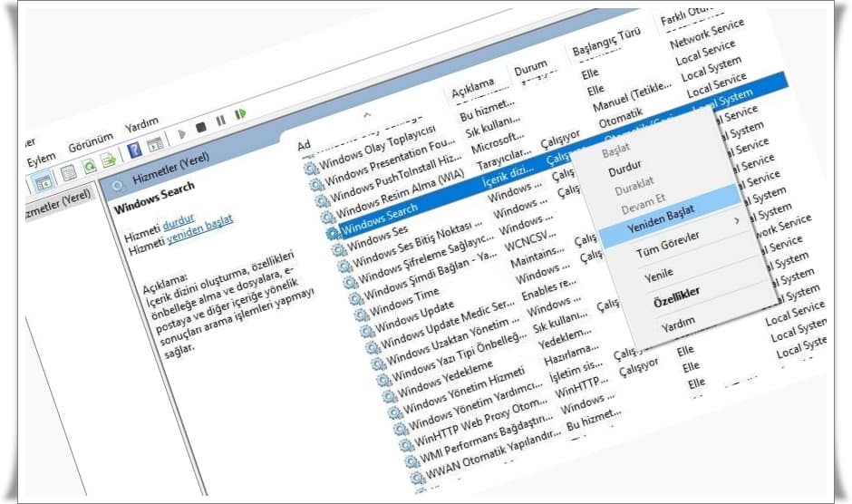Click the Enables re... description cell
852x504 pixels.
click(x=548, y=289)
